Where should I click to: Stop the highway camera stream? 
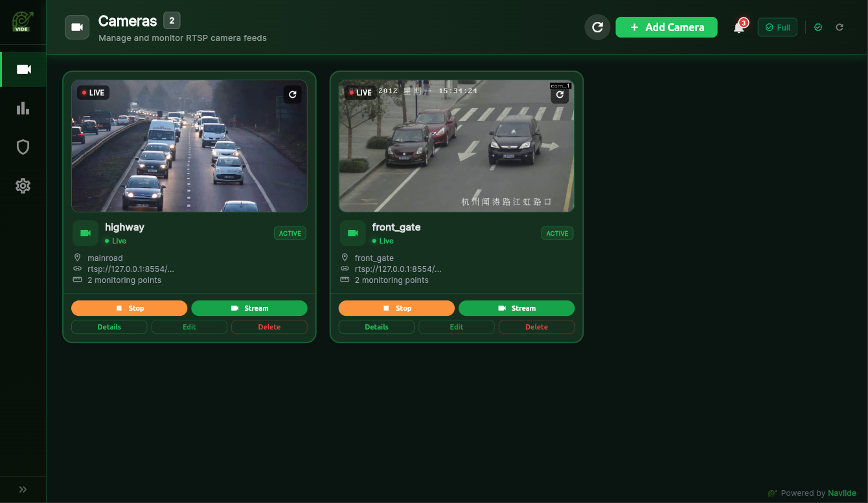pos(129,308)
